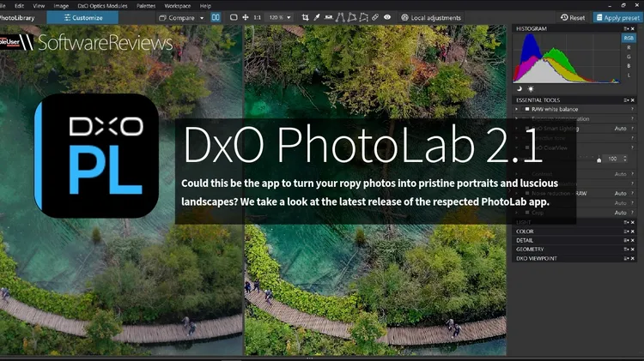Open the Help menu
644x361 pixels.
[205, 6]
